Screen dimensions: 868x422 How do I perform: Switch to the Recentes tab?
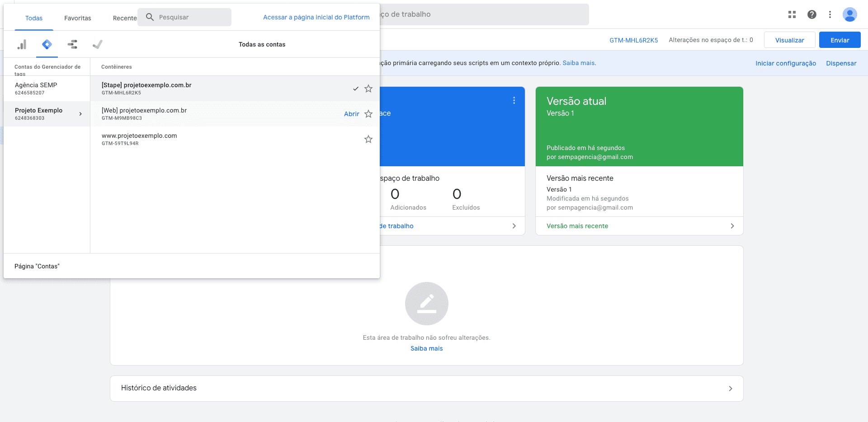125,18
